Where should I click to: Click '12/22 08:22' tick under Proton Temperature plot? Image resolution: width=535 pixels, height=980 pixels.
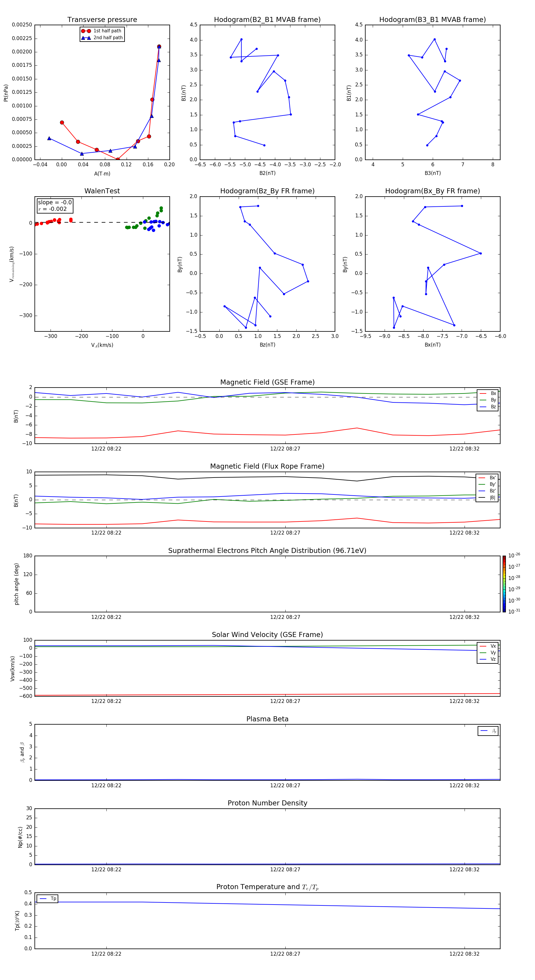click(106, 954)
